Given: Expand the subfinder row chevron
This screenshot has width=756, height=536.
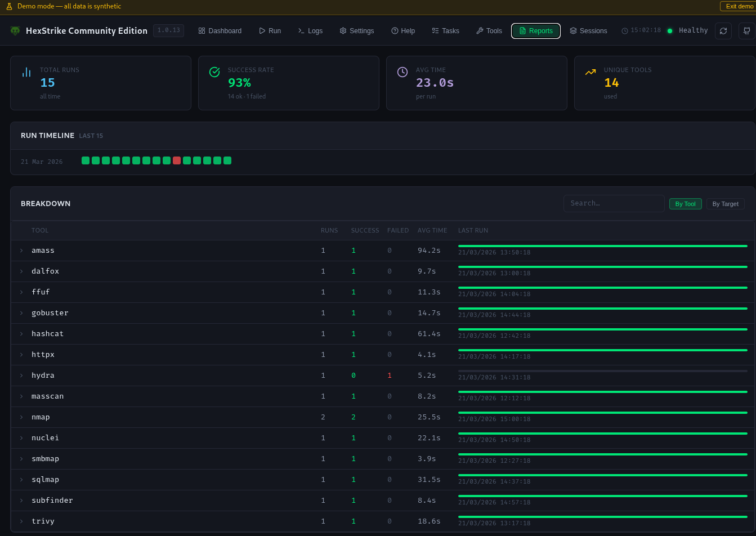Looking at the screenshot, I should pyautogui.click(x=21, y=501).
